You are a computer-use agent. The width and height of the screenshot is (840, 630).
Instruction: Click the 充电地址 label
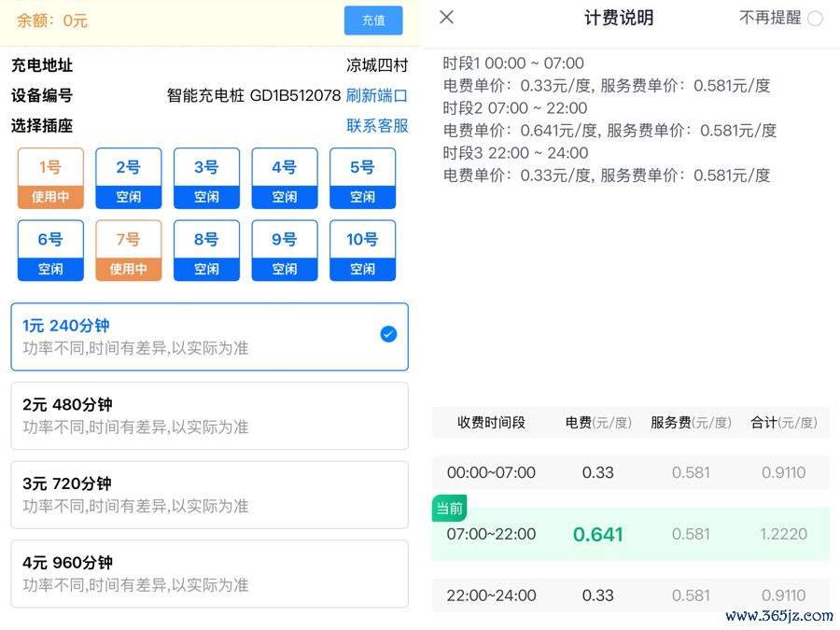pyautogui.click(x=42, y=65)
